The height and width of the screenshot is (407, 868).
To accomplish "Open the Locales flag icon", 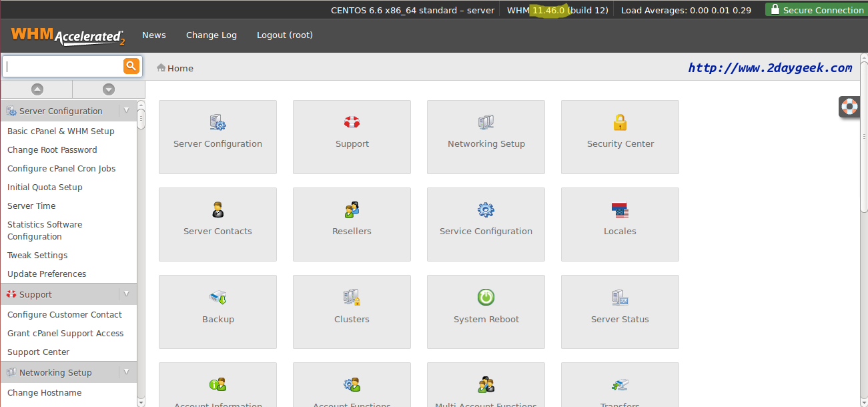I will point(620,210).
